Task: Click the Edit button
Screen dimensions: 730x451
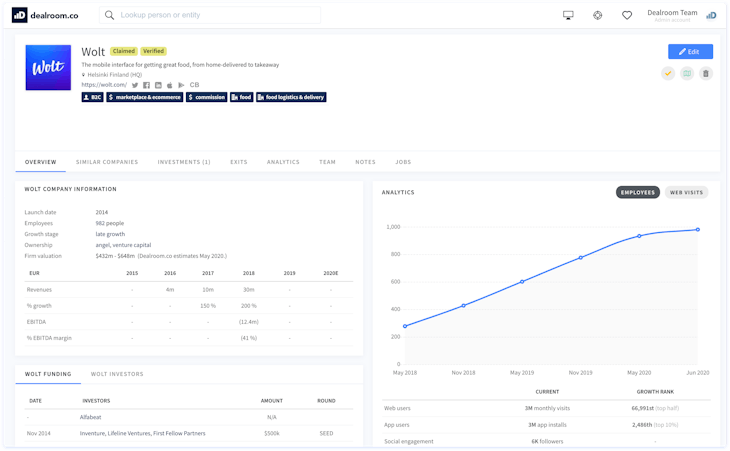Action: (x=690, y=52)
